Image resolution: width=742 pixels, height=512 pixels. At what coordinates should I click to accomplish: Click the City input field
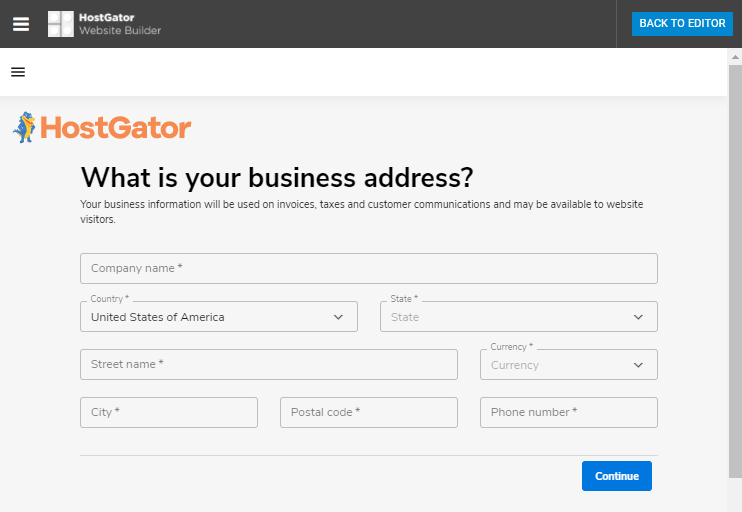[169, 412]
